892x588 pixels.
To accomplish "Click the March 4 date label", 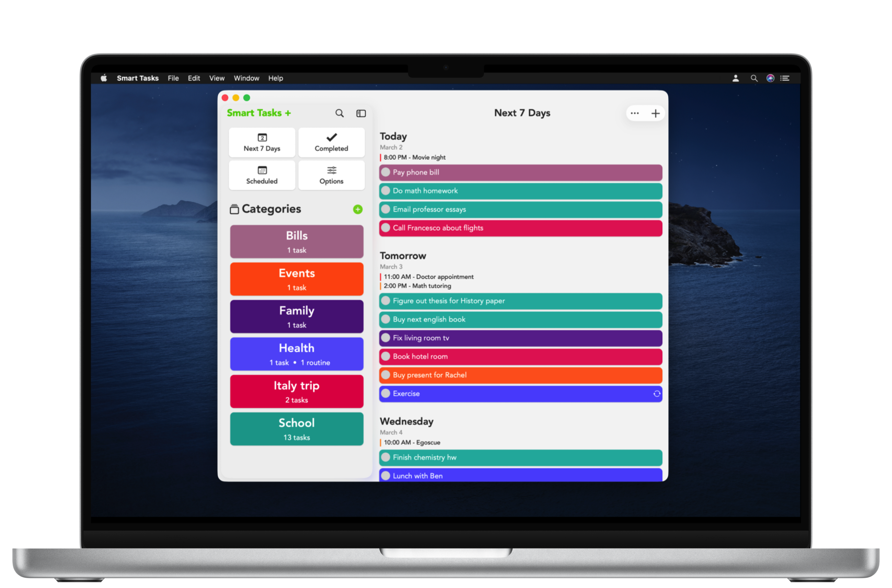I will (391, 432).
